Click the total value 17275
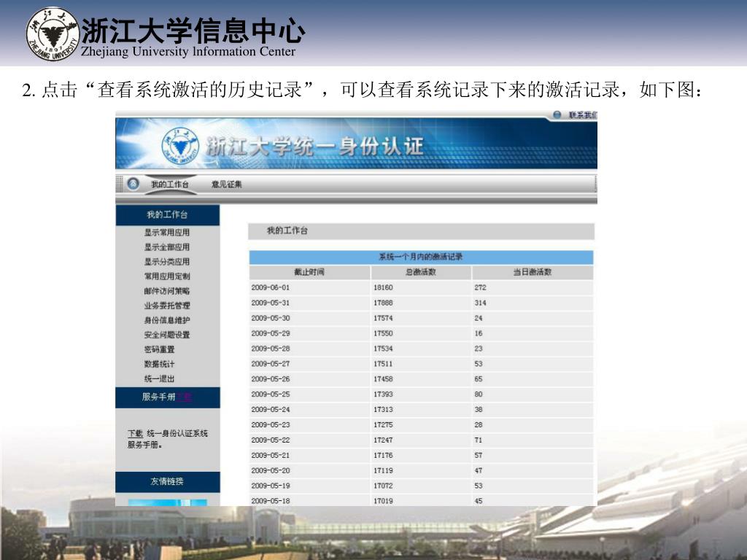Screen dimensions: 747x560 point(383,425)
